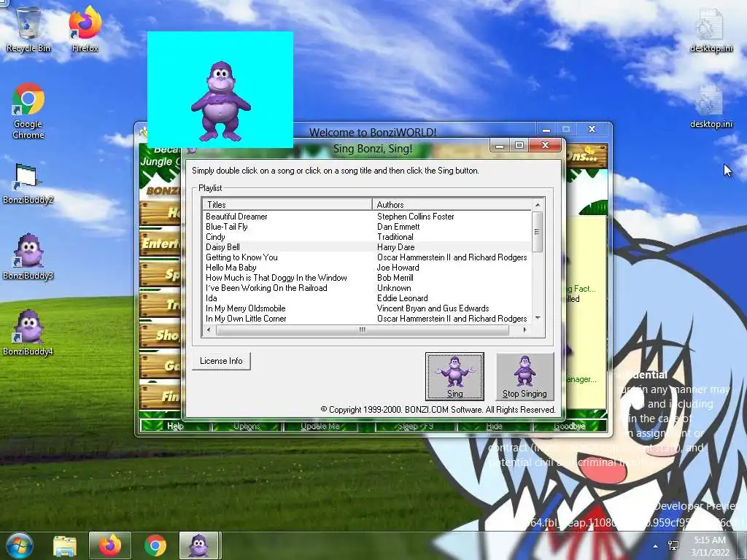Screen dimensions: 747x560
Task: Select the BonziBuddy4 desktop shortcut
Action: tap(28, 333)
